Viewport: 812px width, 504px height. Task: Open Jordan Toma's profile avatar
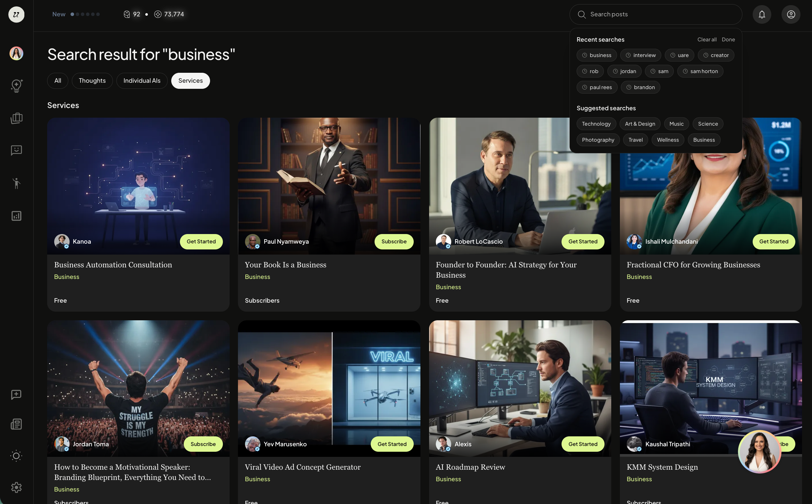62,444
